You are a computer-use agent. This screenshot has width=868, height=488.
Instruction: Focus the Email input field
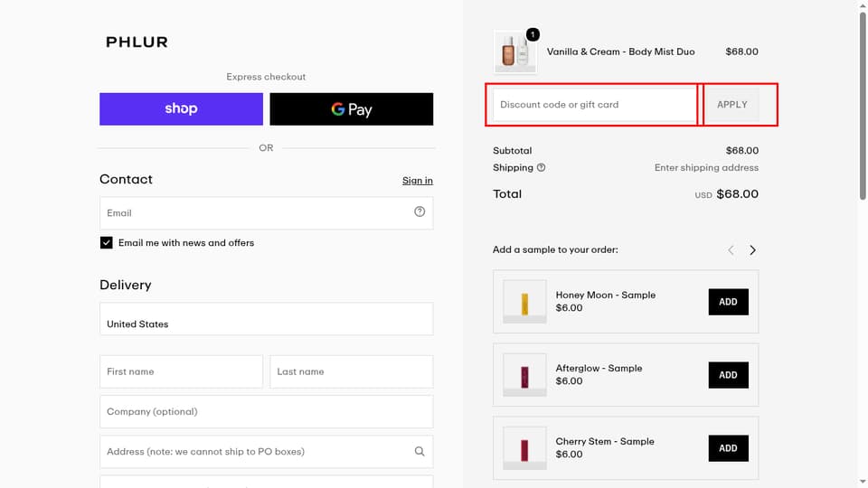[x=266, y=213]
